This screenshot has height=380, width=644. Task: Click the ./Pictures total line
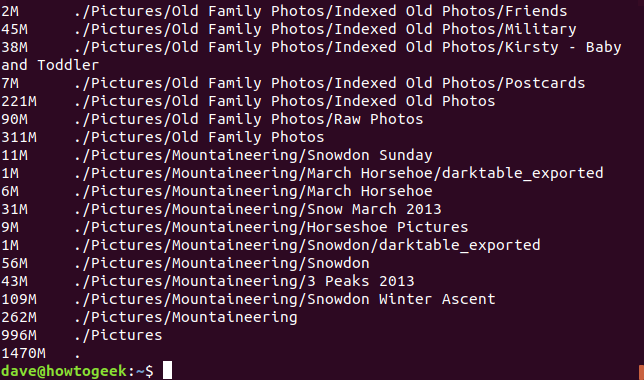pos(82,335)
